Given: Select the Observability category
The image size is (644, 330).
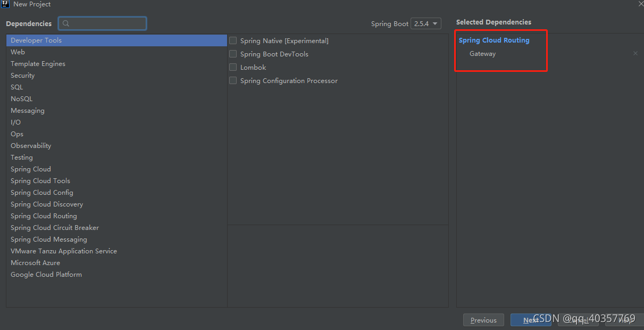Looking at the screenshot, I should pyautogui.click(x=116, y=146).
